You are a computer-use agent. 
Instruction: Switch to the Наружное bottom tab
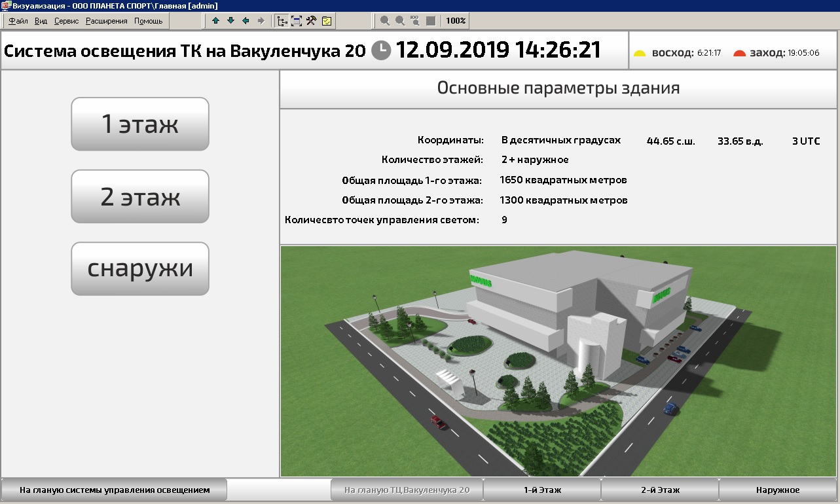click(x=778, y=490)
